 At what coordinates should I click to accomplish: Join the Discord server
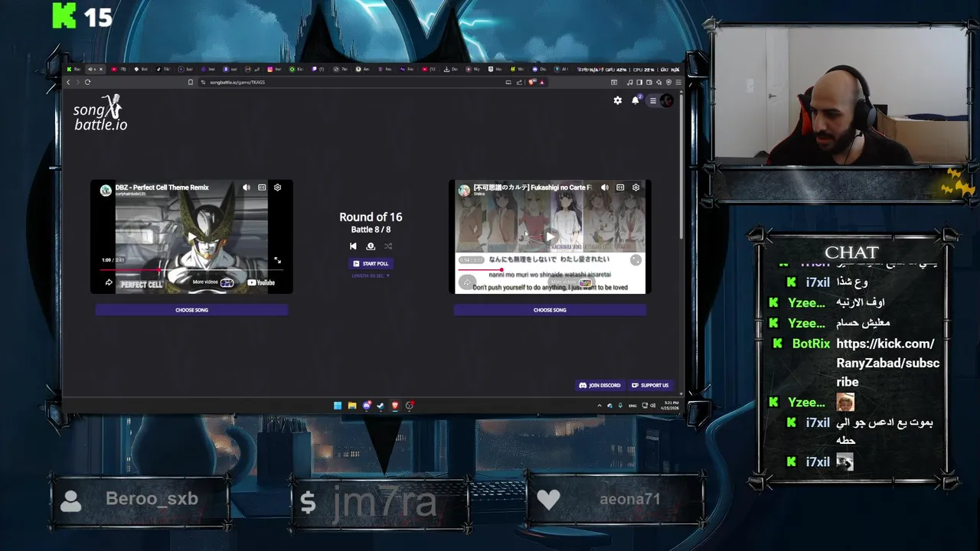[x=599, y=385]
